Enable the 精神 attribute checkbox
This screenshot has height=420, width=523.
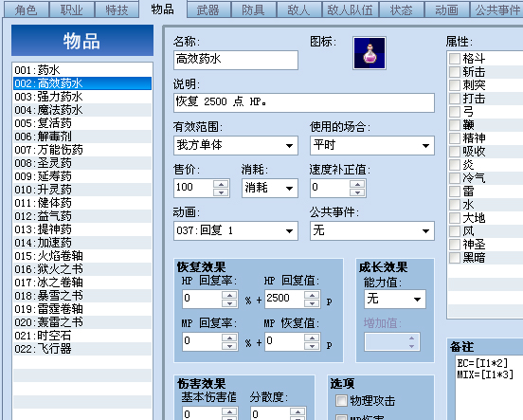454,138
